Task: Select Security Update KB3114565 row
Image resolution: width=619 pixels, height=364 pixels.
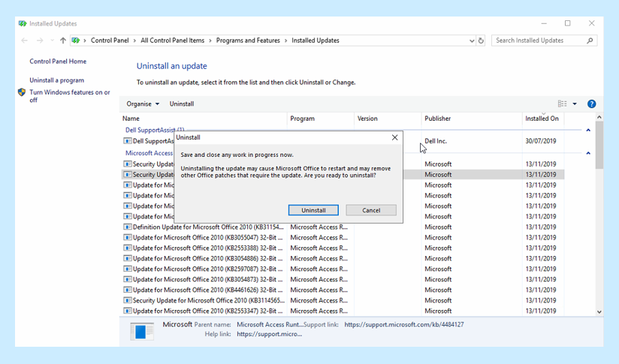Action: coord(343,300)
